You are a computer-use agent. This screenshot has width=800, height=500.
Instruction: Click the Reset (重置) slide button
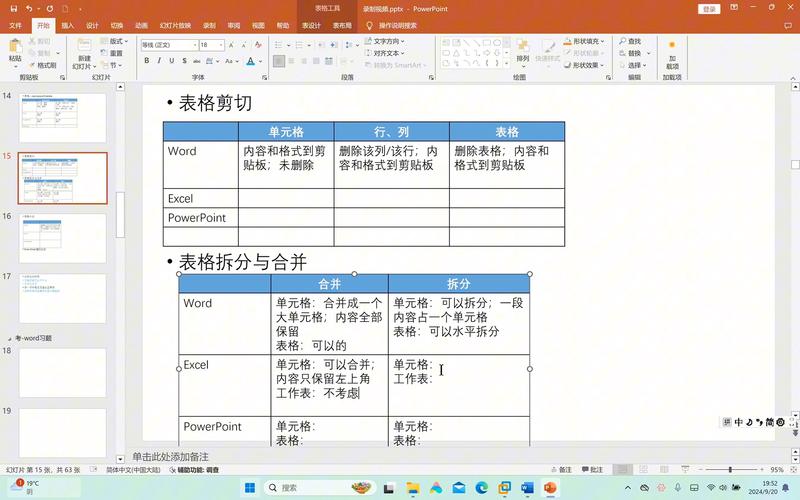pos(112,53)
